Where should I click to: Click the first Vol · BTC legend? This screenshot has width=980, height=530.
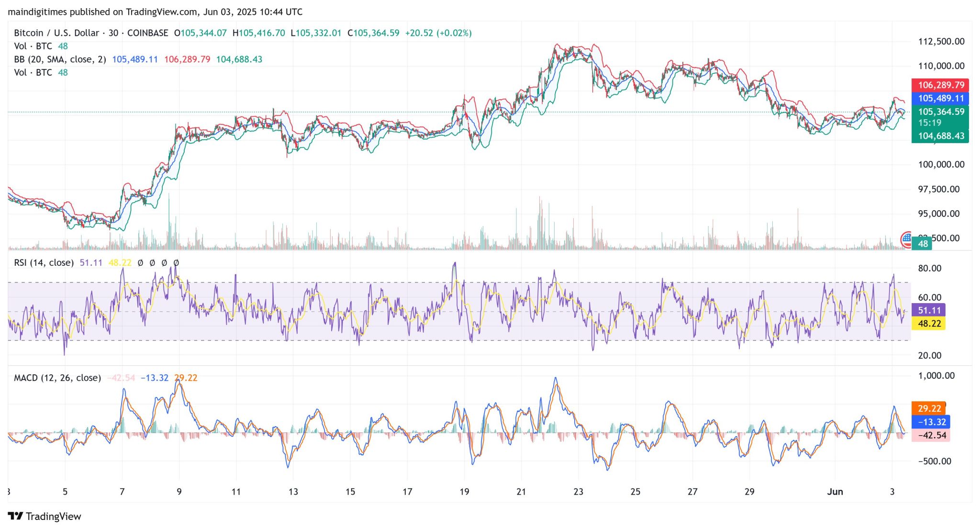33,46
